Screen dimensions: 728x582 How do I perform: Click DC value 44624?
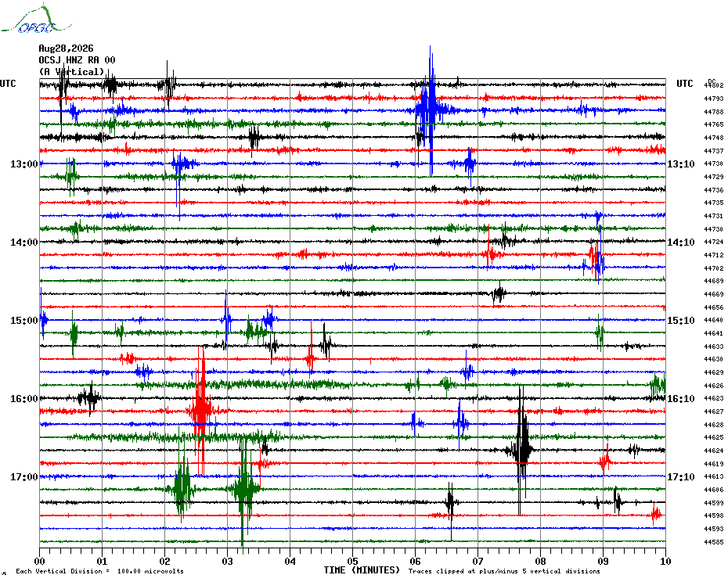pos(714,451)
